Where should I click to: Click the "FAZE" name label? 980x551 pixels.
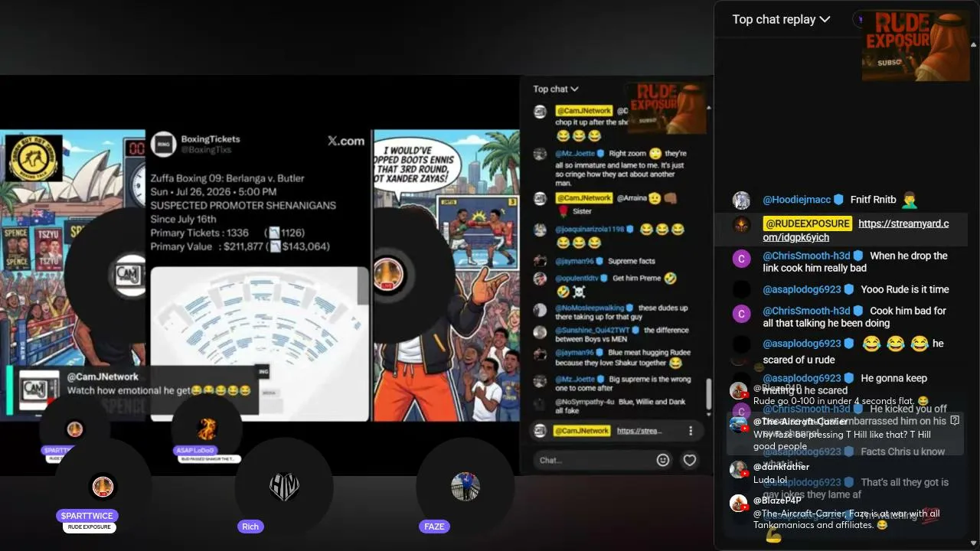[434, 527]
